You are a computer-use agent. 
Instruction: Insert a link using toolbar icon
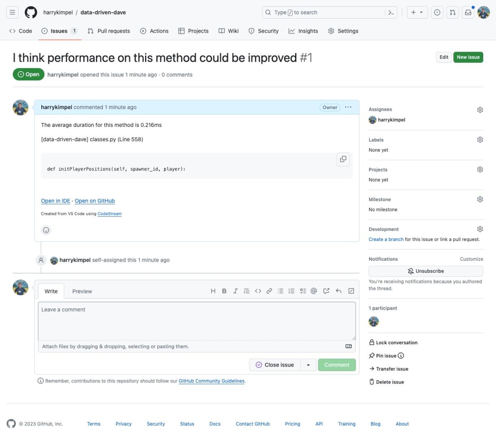[x=269, y=291]
